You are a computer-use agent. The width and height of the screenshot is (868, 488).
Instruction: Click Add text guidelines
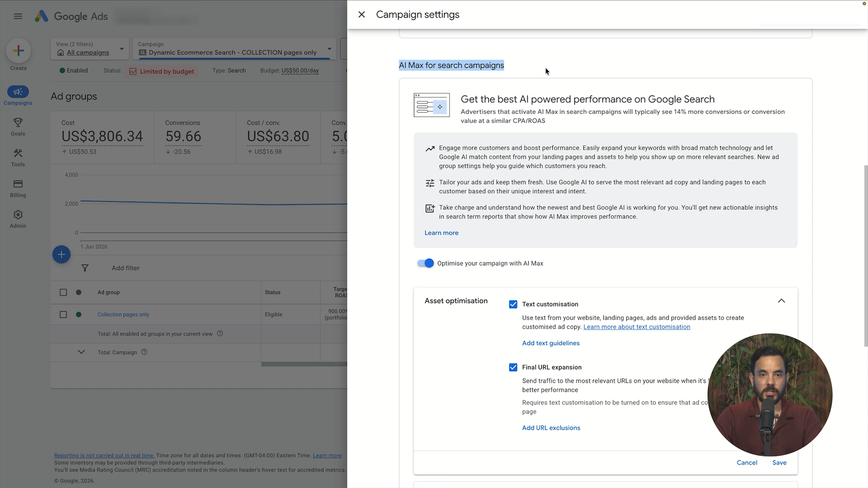click(x=551, y=343)
